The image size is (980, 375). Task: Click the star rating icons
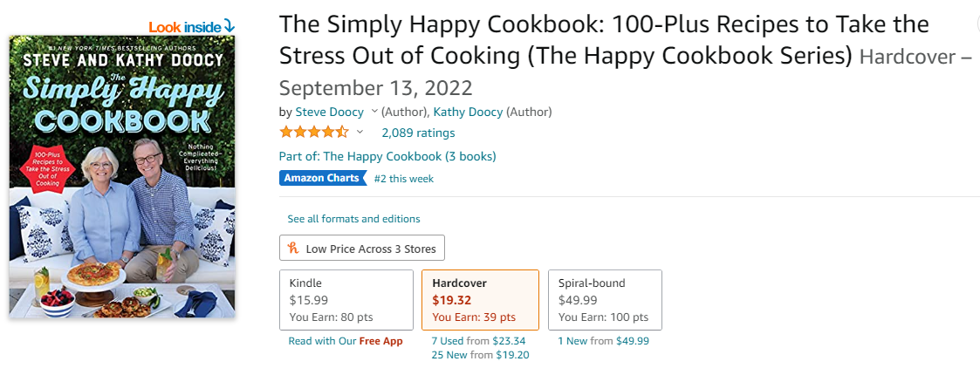click(313, 133)
